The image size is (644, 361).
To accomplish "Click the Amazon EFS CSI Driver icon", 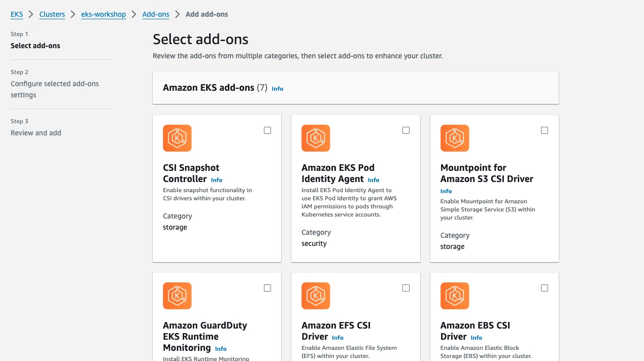I will [x=316, y=296].
